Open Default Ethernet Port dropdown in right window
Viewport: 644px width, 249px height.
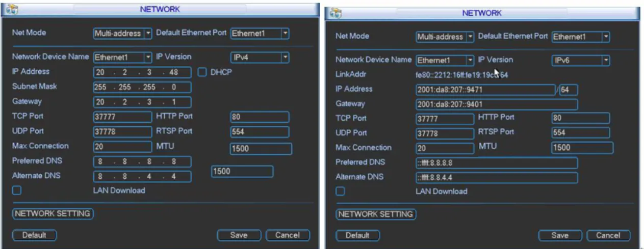[x=581, y=37]
